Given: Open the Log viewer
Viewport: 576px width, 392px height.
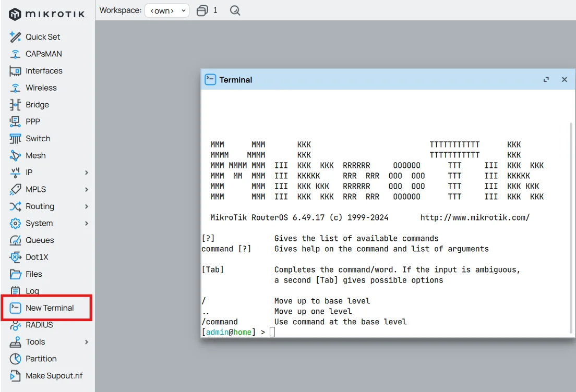Looking at the screenshot, I should pyautogui.click(x=32, y=291).
